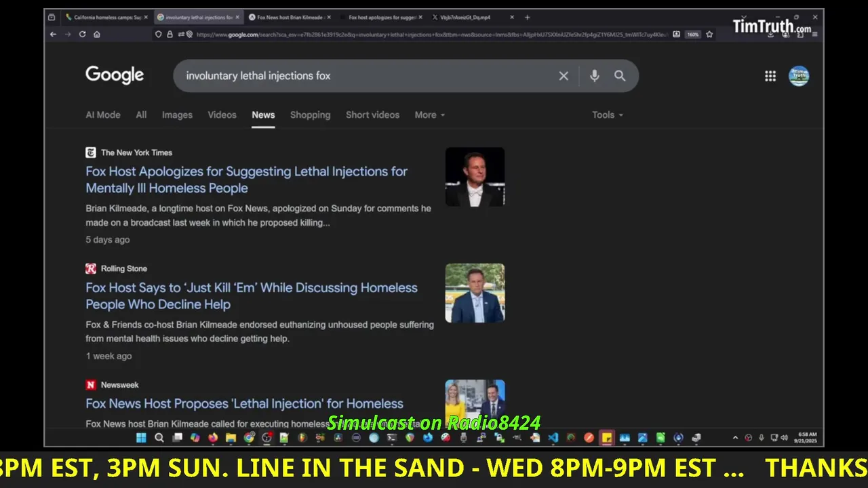Switch to Fox News host Brian Kilmeade tab
The image size is (868, 488).
[288, 17]
